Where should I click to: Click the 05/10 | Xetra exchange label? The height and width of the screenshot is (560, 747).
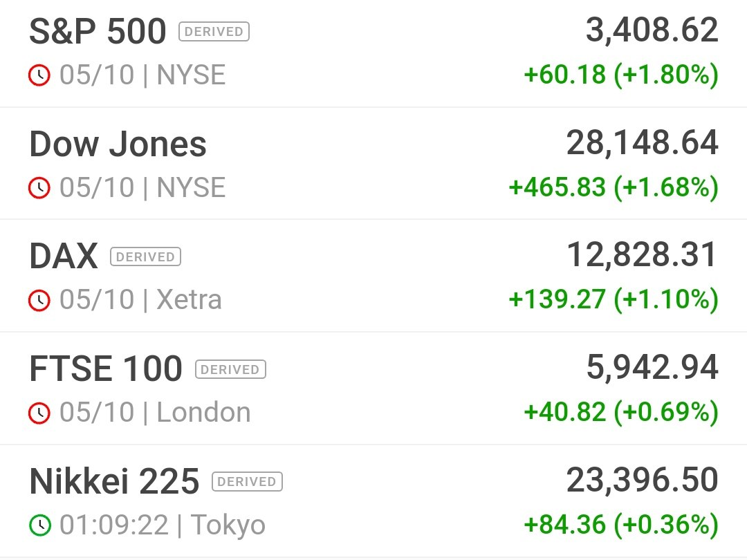(x=140, y=300)
